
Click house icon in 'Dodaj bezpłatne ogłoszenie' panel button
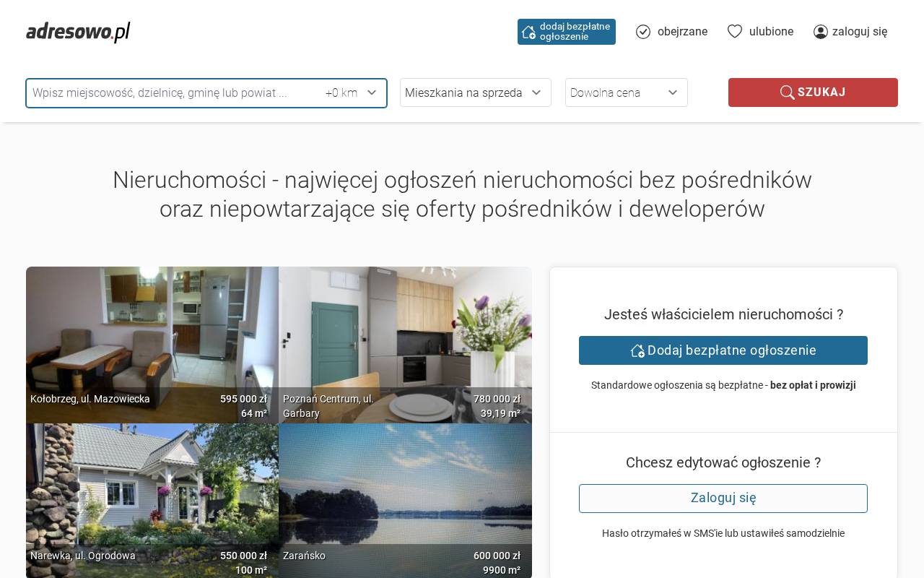tap(637, 350)
